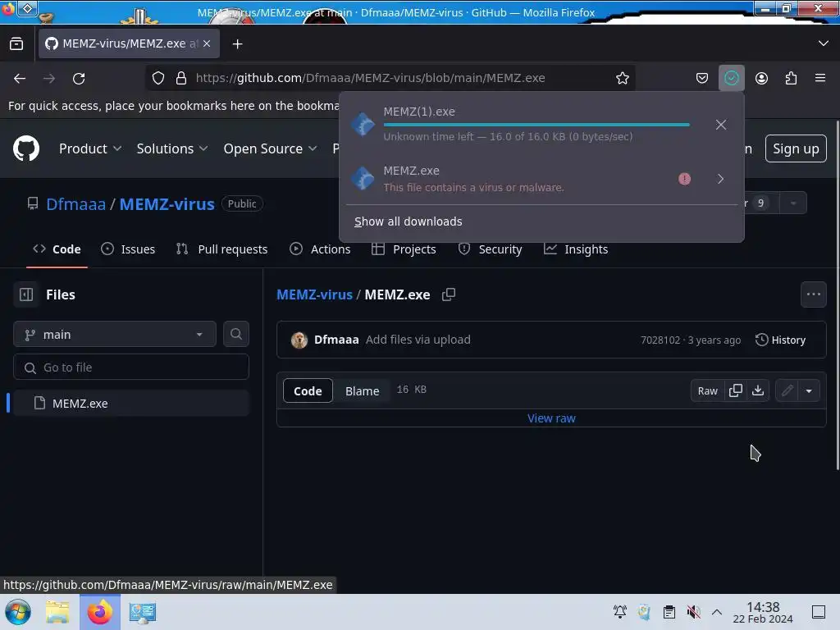Image resolution: width=840 pixels, height=630 pixels.
Task: Open the Firefox hamburger menu
Action: click(x=820, y=78)
